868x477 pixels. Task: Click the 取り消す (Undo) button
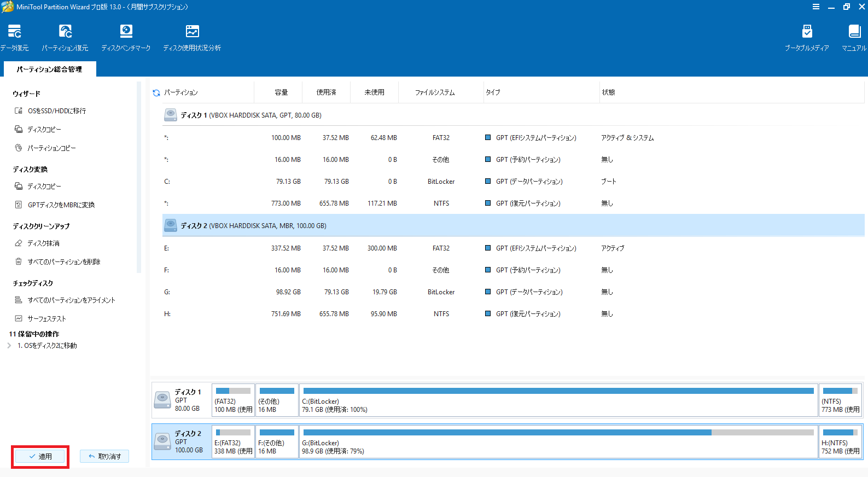click(x=104, y=456)
